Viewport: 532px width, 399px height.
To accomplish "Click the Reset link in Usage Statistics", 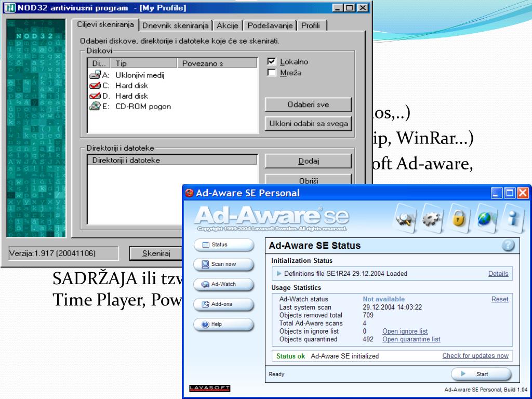I will tap(500, 299).
